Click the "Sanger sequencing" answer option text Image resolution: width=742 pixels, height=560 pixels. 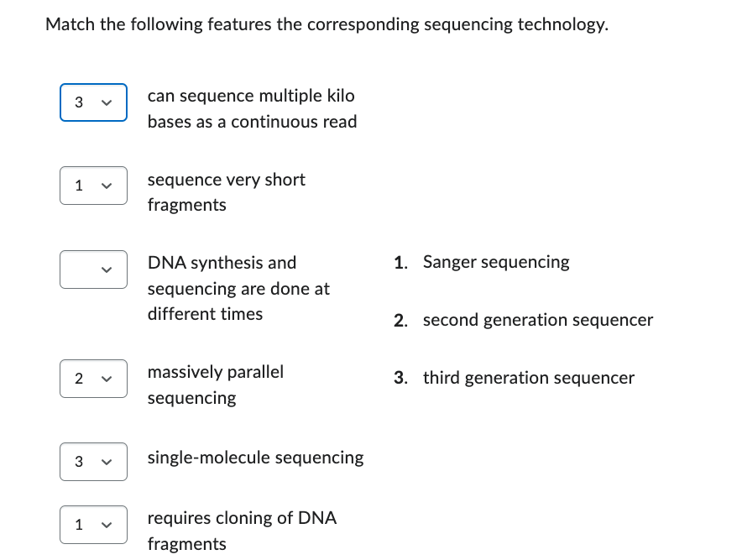[x=496, y=262]
